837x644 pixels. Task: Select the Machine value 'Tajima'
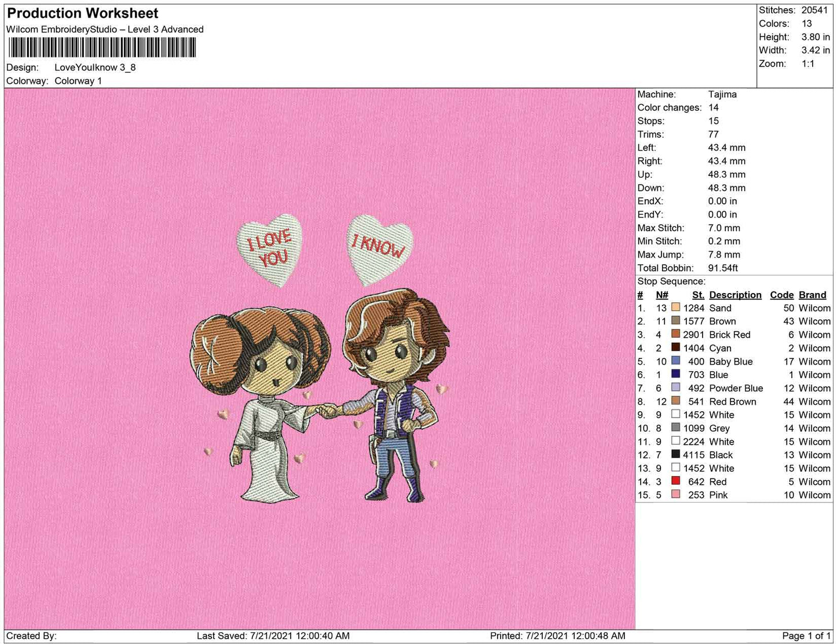[722, 94]
